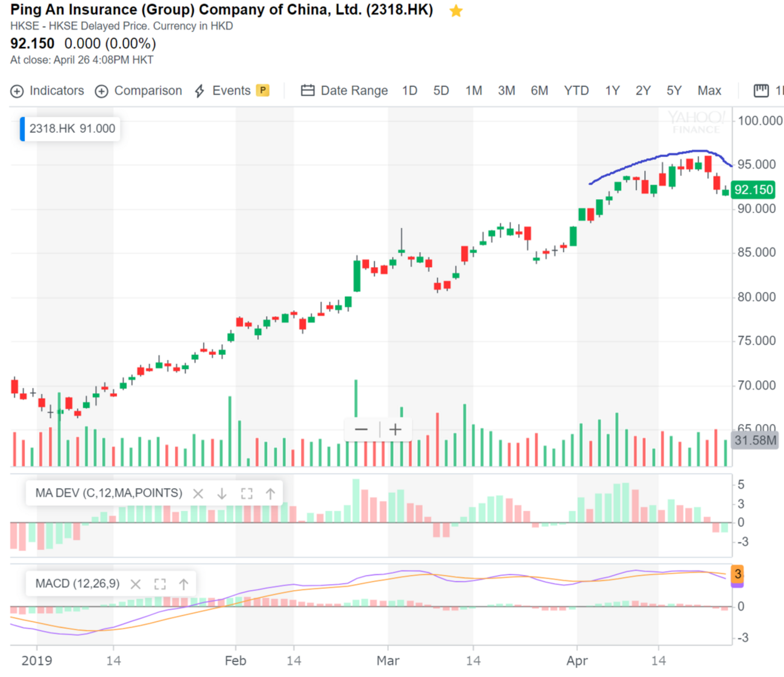
Task: Click the 2318.HK 91.000 legend label
Action: 72,129
